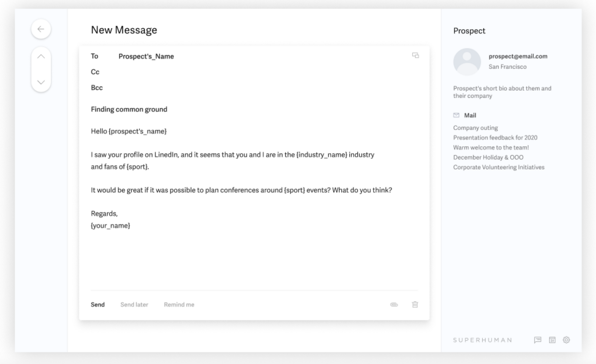Open settings with the gear icon

[566, 340]
